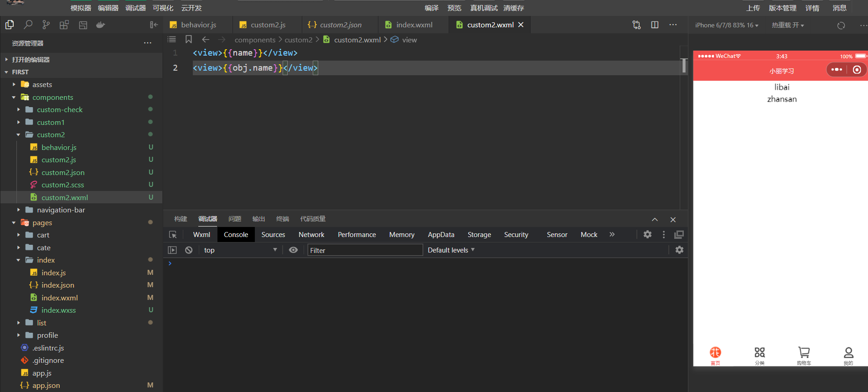
Task: Show the console sidebar panel icon
Action: point(172,250)
